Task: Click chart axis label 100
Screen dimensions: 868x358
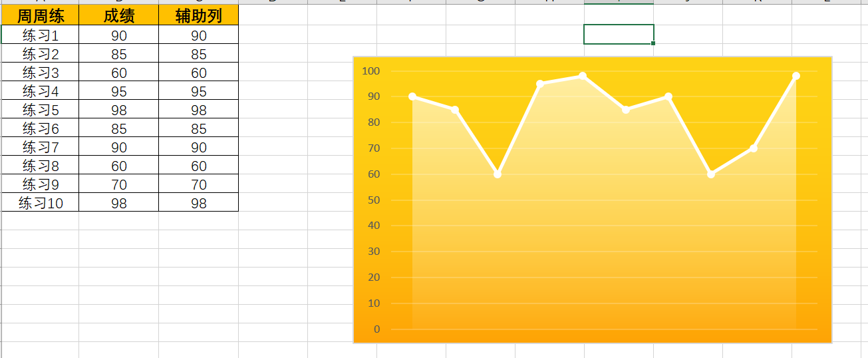Action: [x=371, y=71]
